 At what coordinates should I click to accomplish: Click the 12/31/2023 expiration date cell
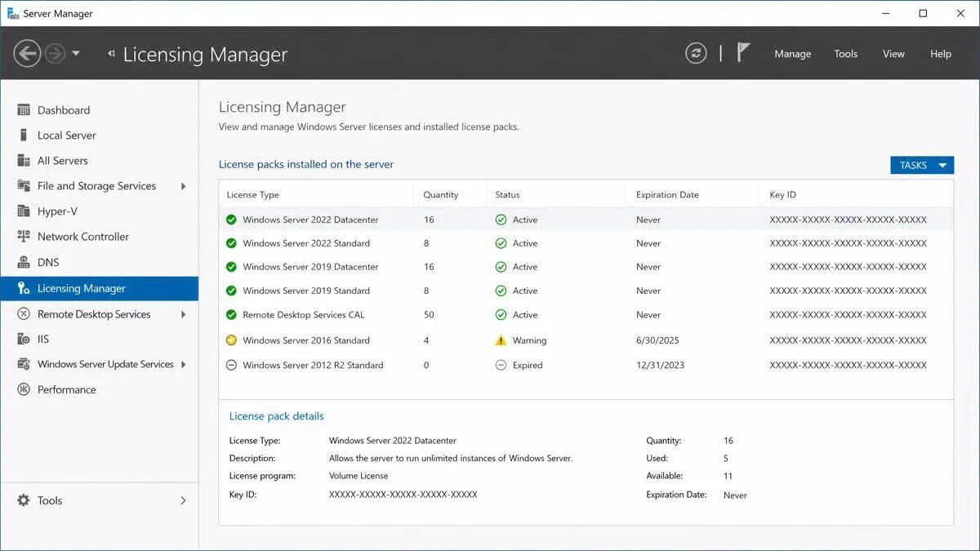coord(661,365)
